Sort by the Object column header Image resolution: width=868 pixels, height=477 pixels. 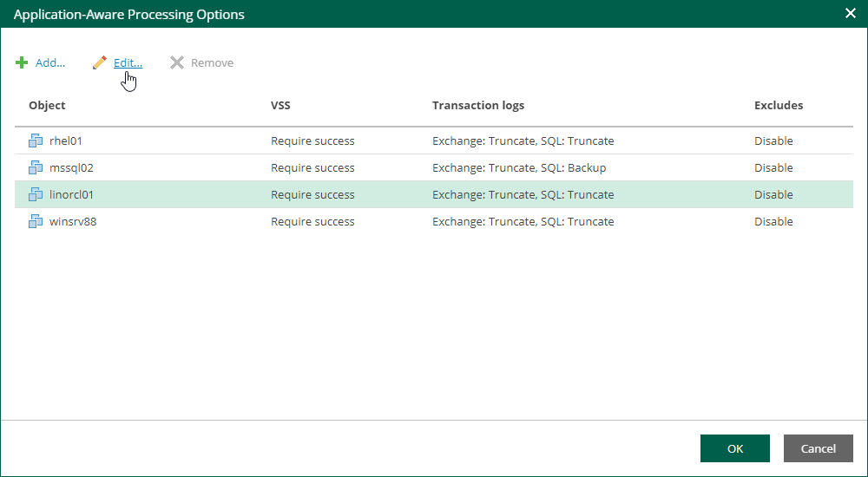pos(47,106)
